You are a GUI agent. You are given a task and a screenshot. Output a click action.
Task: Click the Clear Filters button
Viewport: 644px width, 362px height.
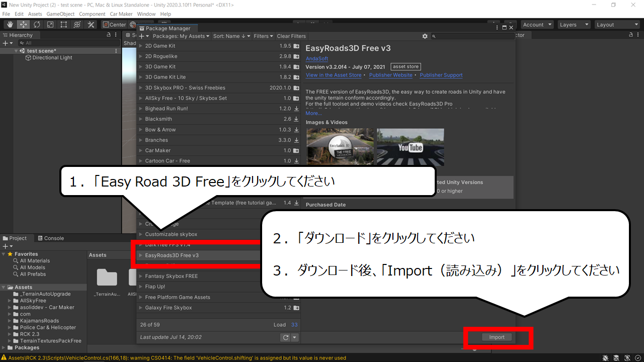(x=291, y=36)
